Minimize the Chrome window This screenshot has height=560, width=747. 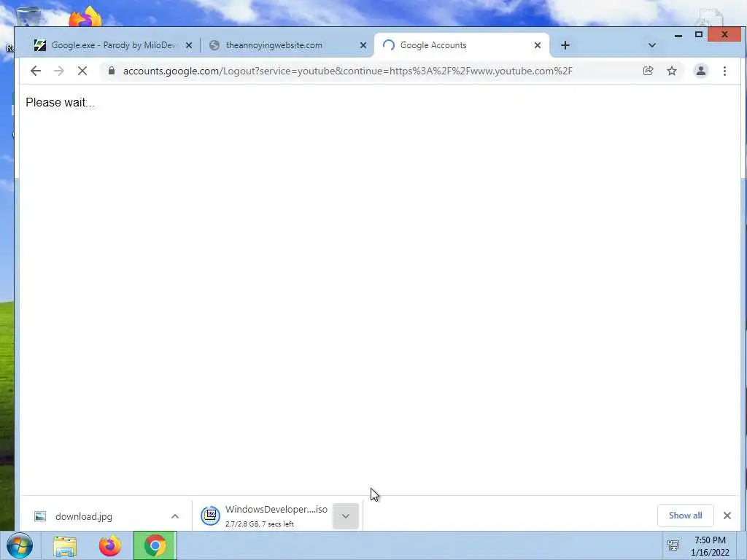(678, 35)
